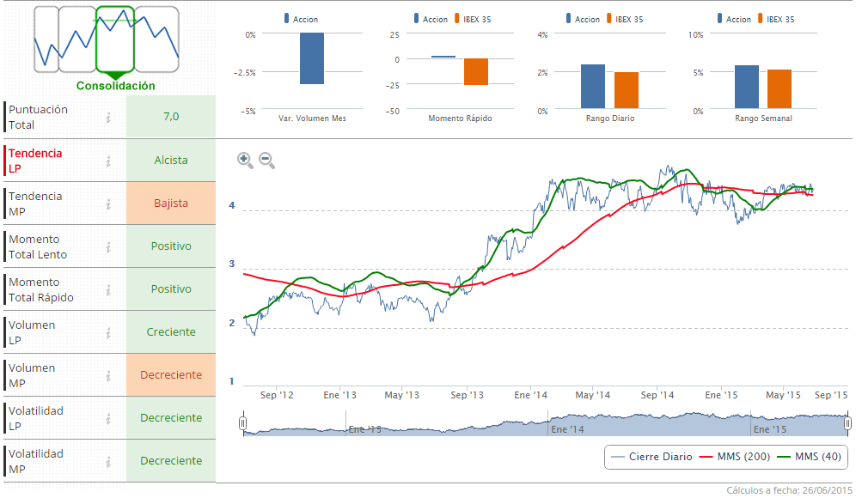Open info icon for Momento Total Lento

108,246
